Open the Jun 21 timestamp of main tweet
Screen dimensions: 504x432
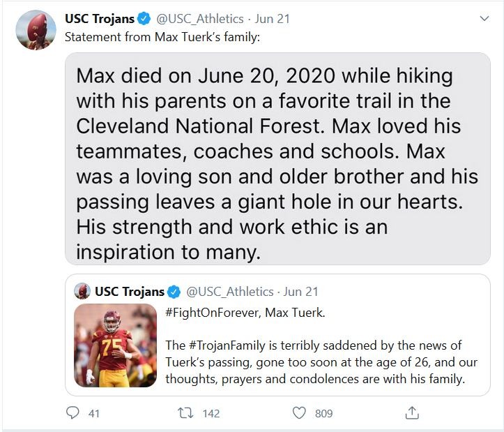click(273, 19)
